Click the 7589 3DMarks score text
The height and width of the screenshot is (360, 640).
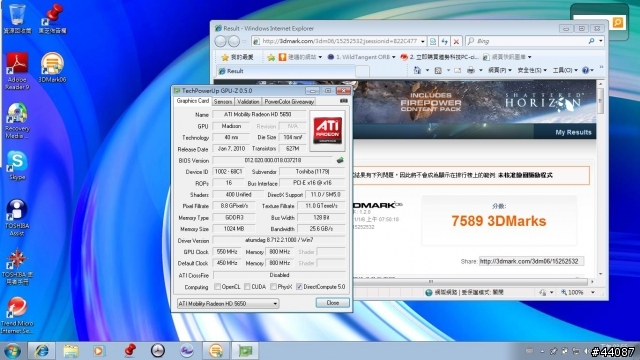[x=499, y=221]
